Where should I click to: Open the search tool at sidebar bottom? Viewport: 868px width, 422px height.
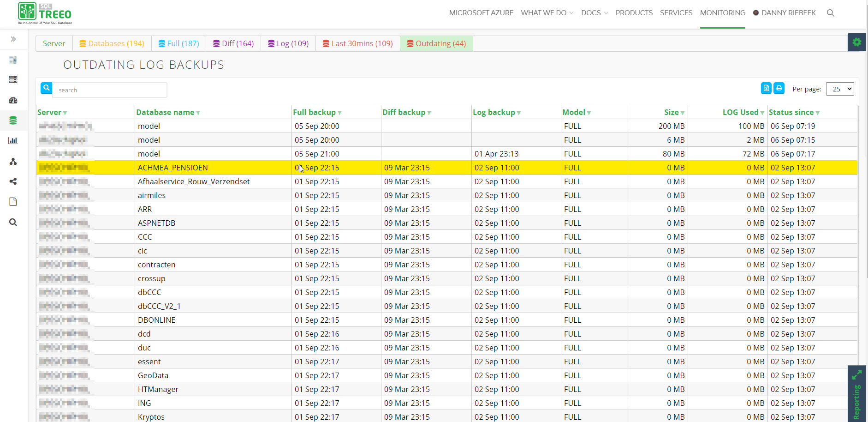(x=13, y=222)
